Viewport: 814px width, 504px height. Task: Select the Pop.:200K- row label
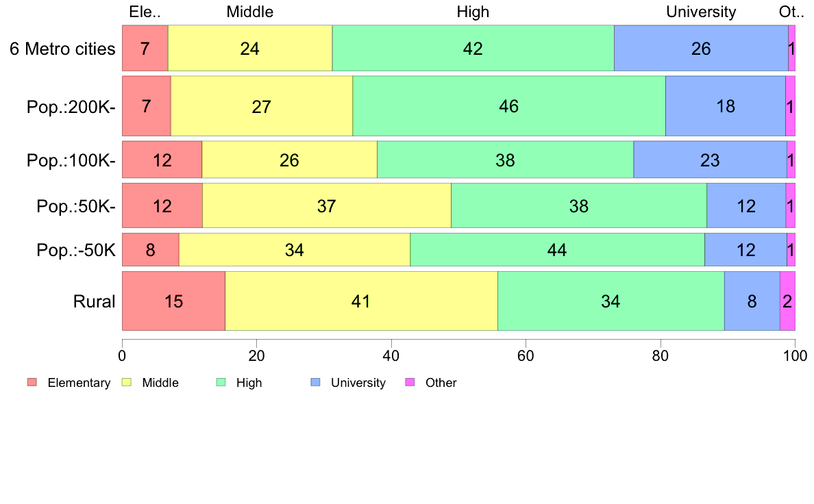pos(71,107)
